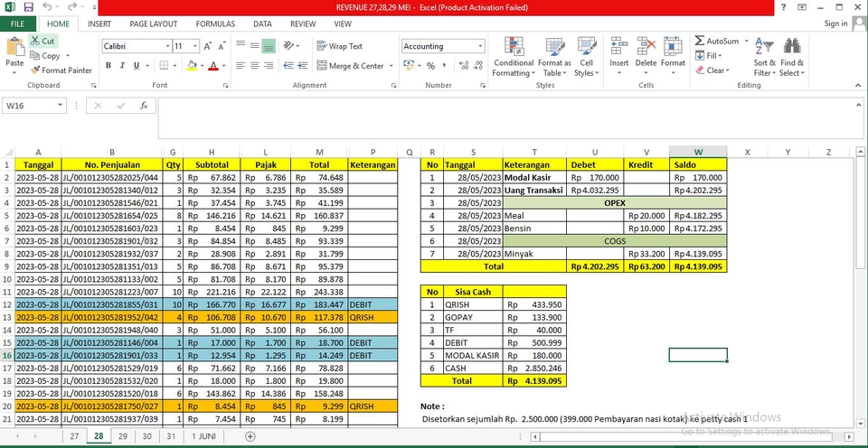This screenshot has width=868, height=448.
Task: Open sheet tab 1 JUNI
Action: click(203, 436)
